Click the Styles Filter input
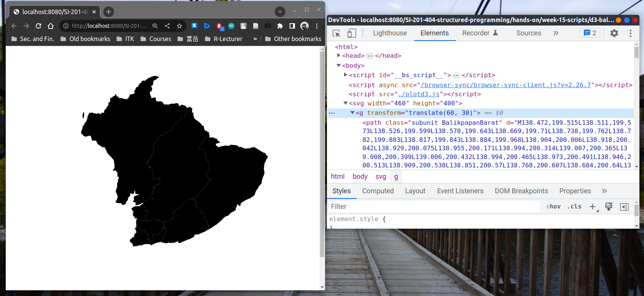Image resolution: width=644 pixels, height=296 pixels. coord(434,207)
